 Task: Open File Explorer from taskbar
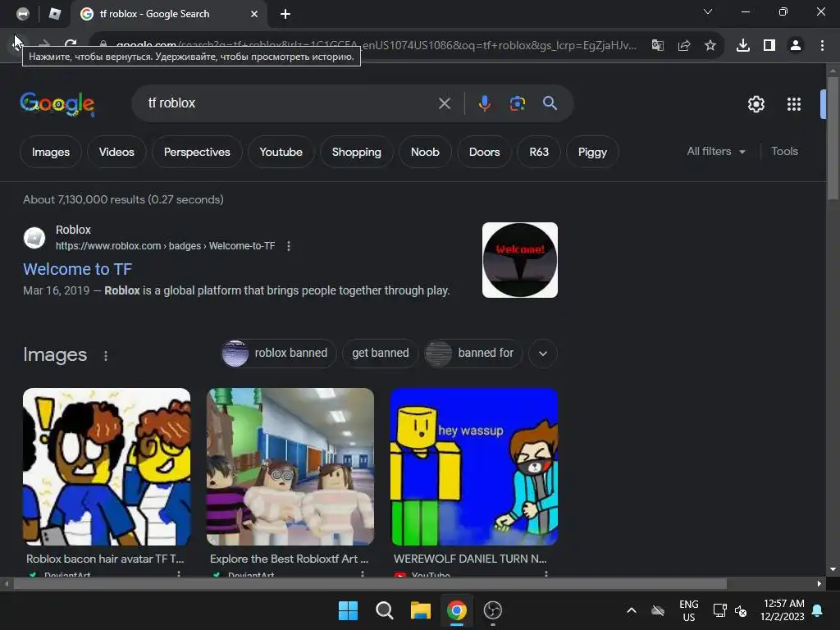pyautogui.click(x=421, y=610)
